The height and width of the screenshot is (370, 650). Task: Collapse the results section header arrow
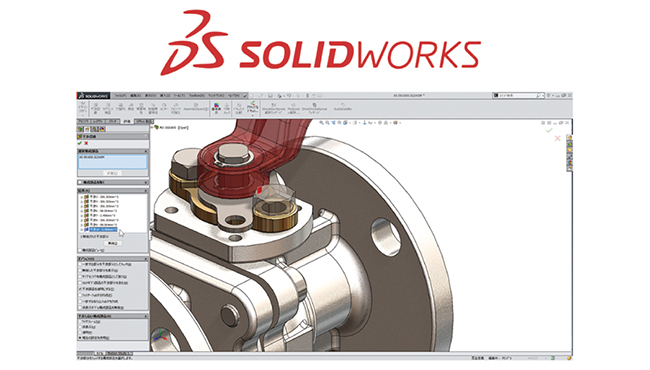coord(146,191)
